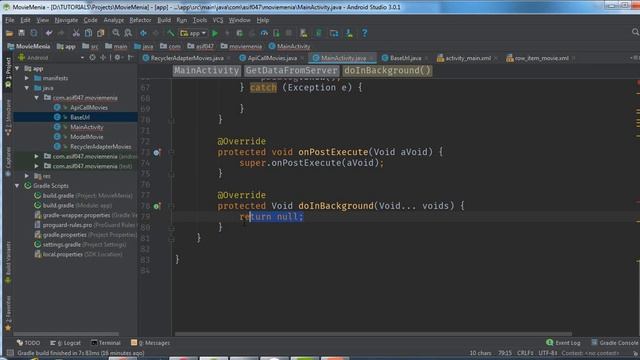Open Find with the magnifier icon

coord(116,33)
